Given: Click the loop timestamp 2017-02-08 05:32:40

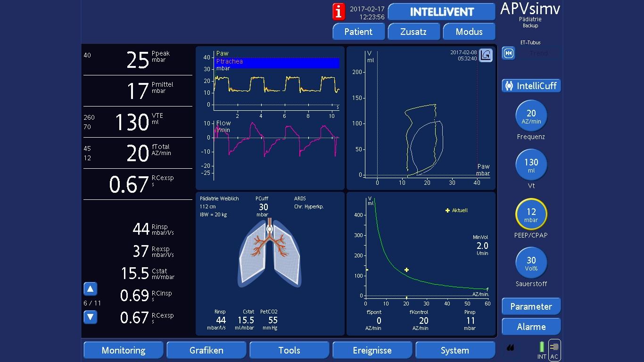Looking at the screenshot, I should (x=463, y=56).
